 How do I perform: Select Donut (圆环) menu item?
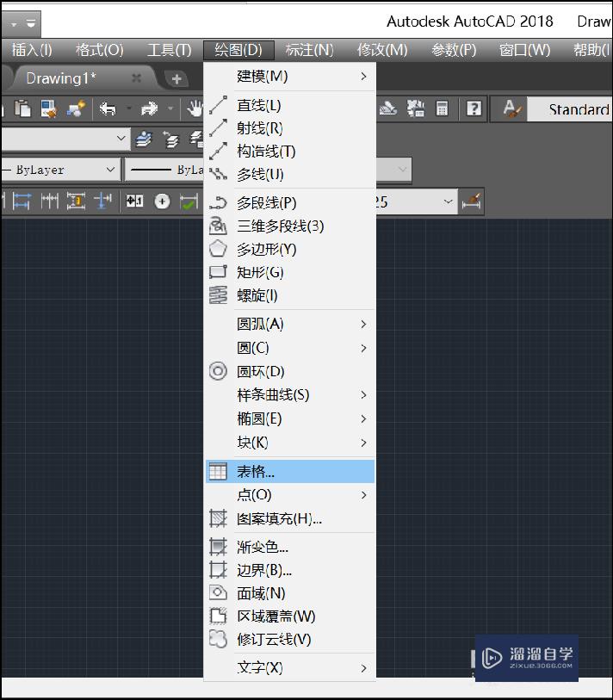289,371
